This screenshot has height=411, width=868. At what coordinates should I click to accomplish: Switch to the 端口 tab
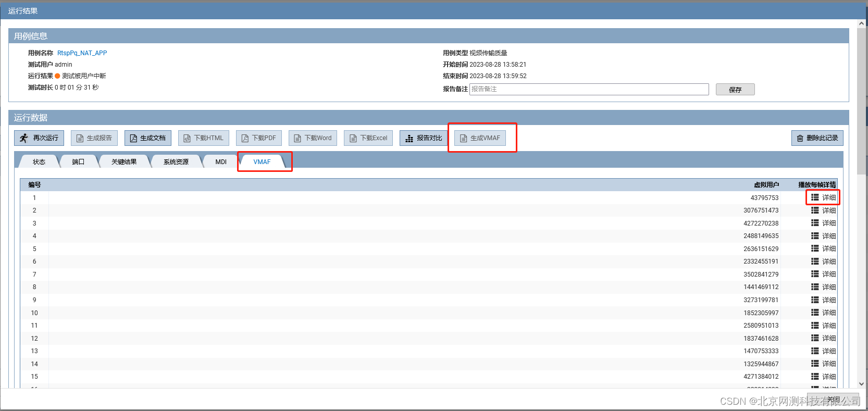point(78,161)
